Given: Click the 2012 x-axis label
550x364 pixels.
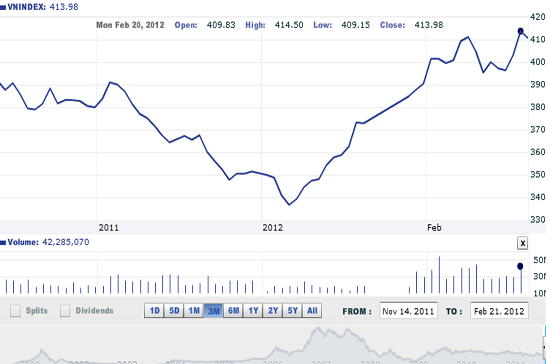Looking at the screenshot, I should click(273, 228).
